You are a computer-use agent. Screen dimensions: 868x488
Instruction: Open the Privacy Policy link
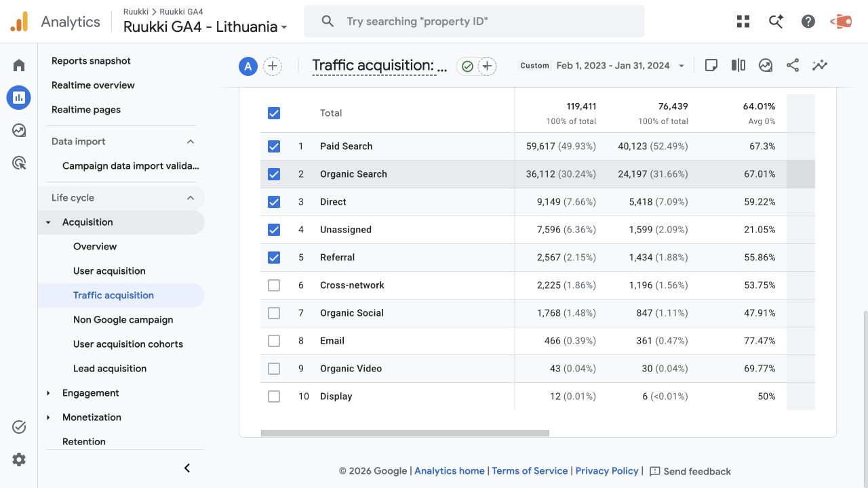[607, 471]
